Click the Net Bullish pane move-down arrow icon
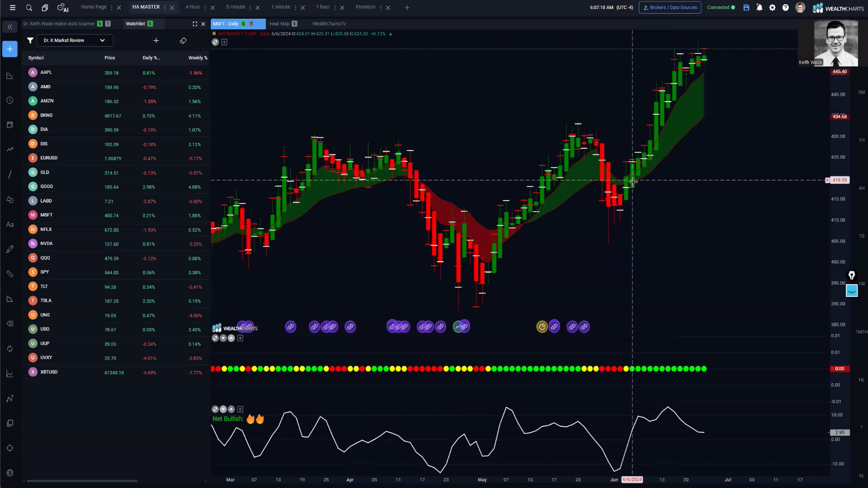868x488 pixels. click(x=223, y=409)
